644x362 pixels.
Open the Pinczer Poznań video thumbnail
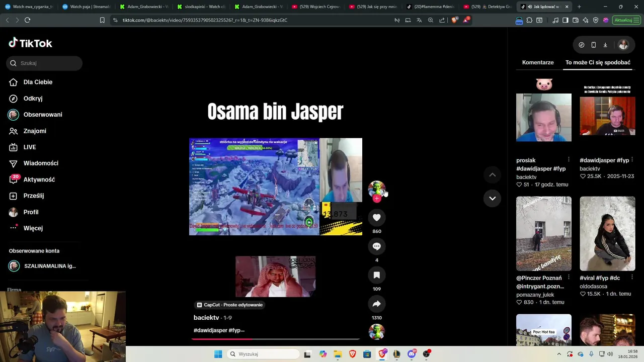(x=544, y=233)
